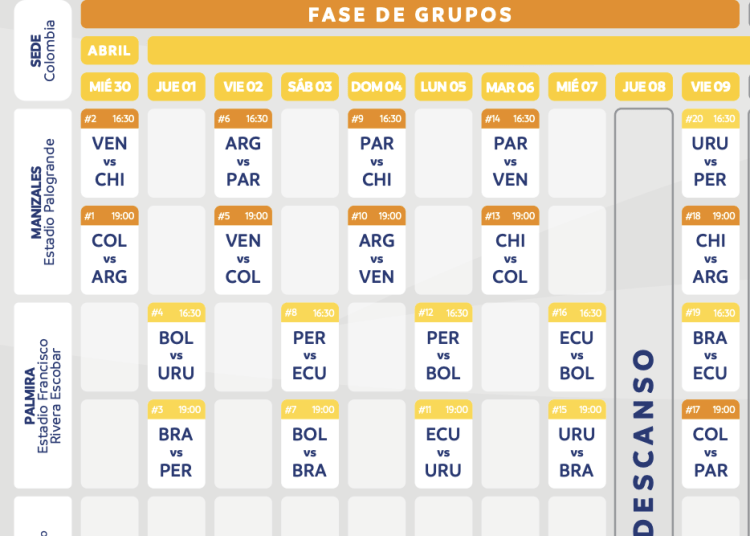Click match #12 PER vs BOL
The width and height of the screenshot is (750, 536).
pyautogui.click(x=443, y=348)
